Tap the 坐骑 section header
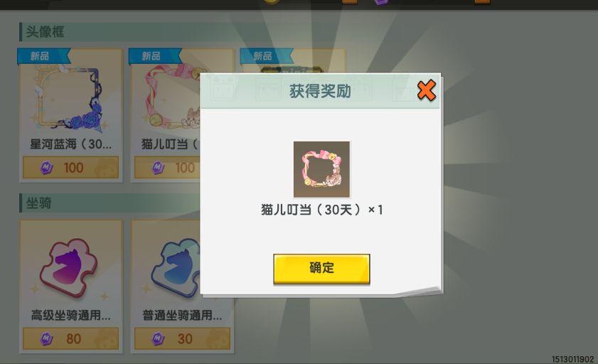 pyautogui.click(x=38, y=203)
